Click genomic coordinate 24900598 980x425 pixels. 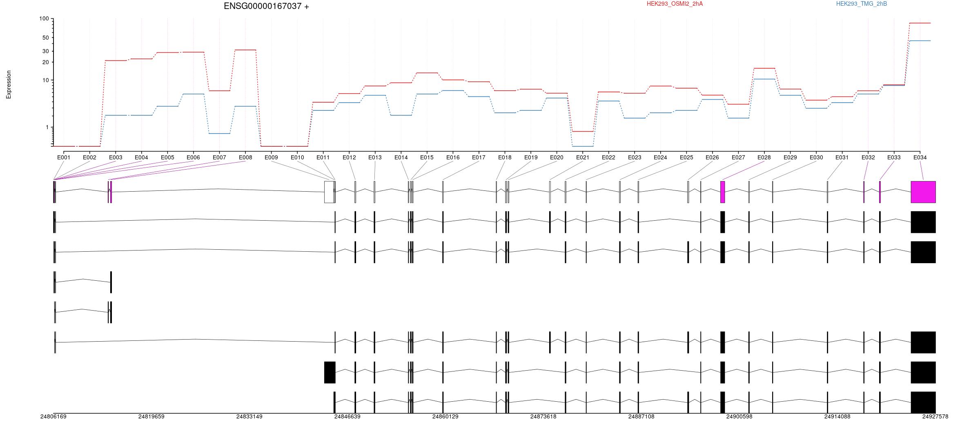pos(739,417)
